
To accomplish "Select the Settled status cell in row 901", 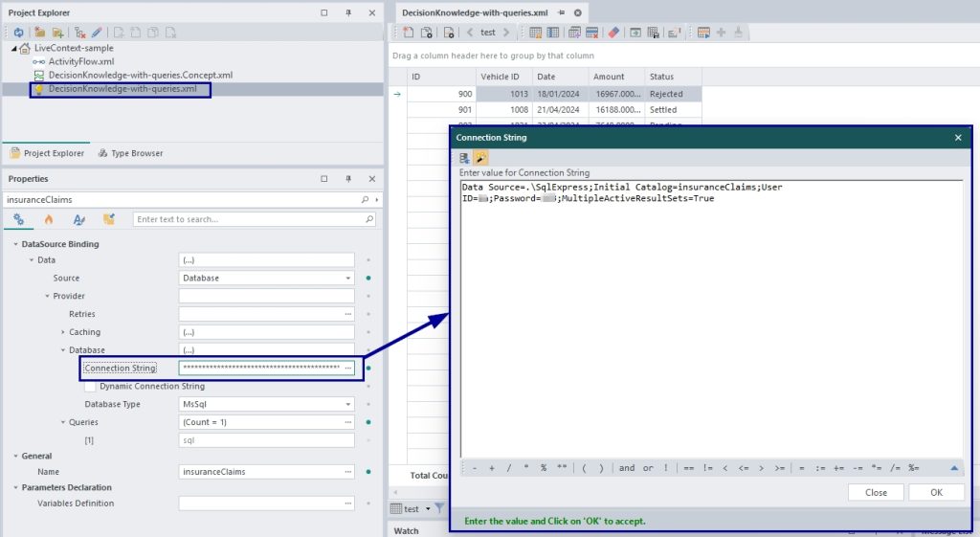I will click(673, 110).
